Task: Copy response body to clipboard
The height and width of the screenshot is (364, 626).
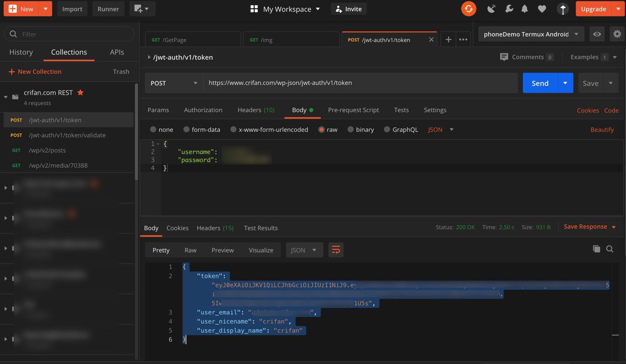Action: pyautogui.click(x=596, y=249)
